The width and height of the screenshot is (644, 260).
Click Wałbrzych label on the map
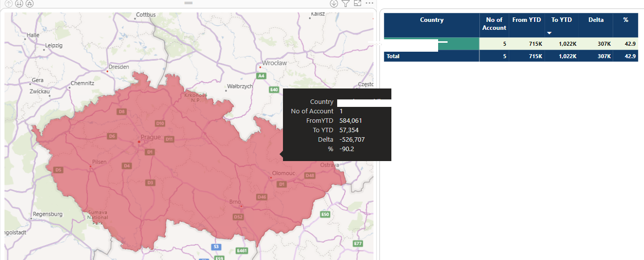[240, 86]
